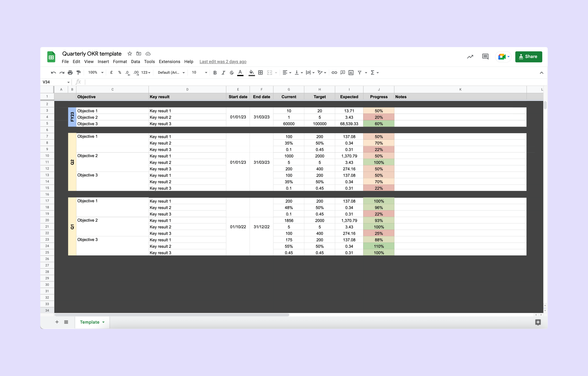Select column J header
Screen dimensions: 588x376
click(x=379, y=89)
